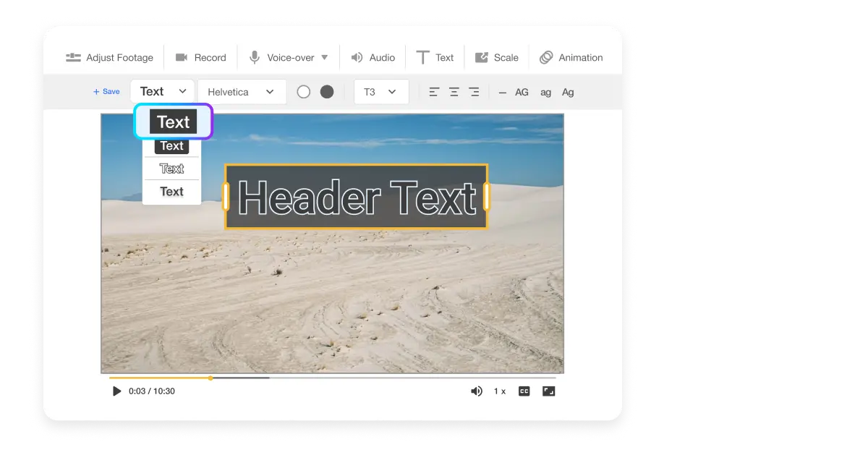The width and height of the screenshot is (868, 463).
Task: Mute the video volume
Action: [477, 391]
